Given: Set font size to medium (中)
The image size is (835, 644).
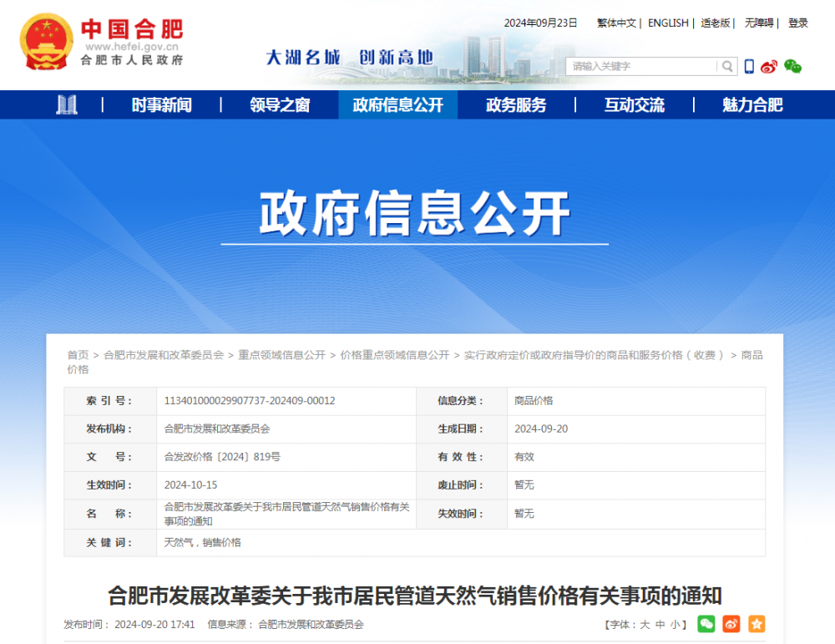Looking at the screenshot, I should coord(660,625).
